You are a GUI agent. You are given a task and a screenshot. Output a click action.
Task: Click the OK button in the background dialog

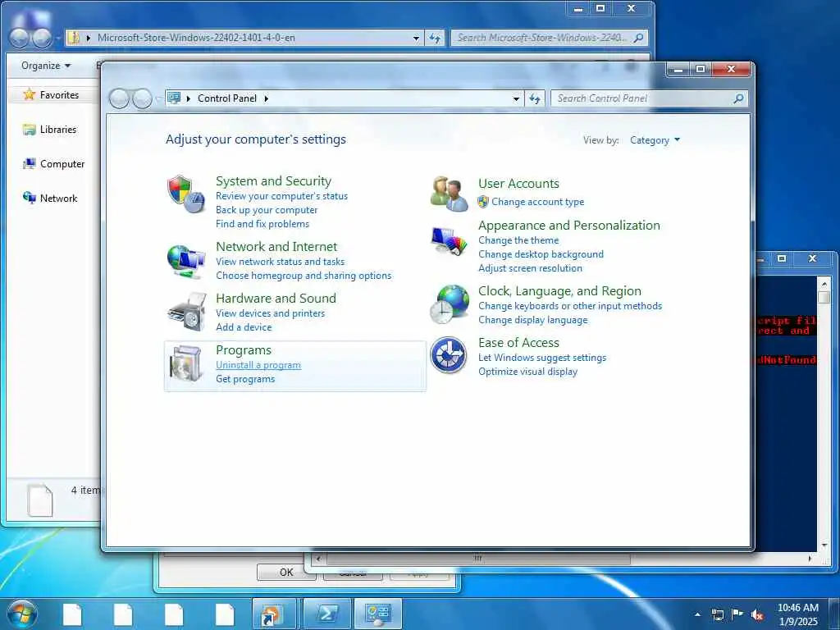286,572
